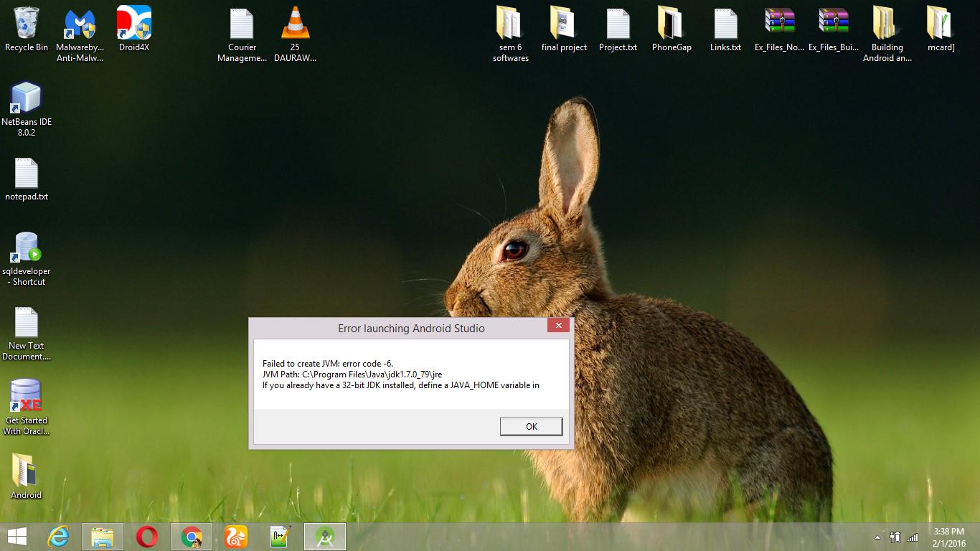This screenshot has height=551, width=980.
Task: Select the sqldeveloper shortcut icon
Action: pos(27,259)
